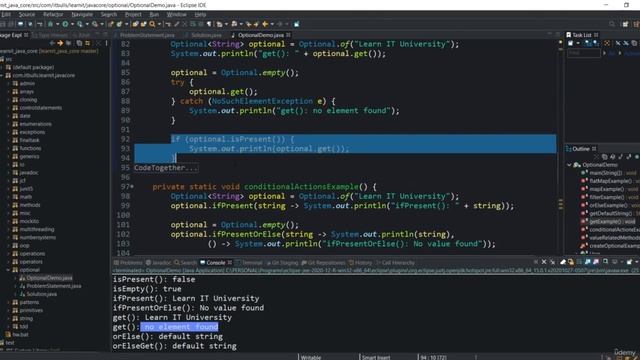Viewport: 640px width, 360px height.
Task: Click the back navigation yellow arrow
Action: point(265,24)
